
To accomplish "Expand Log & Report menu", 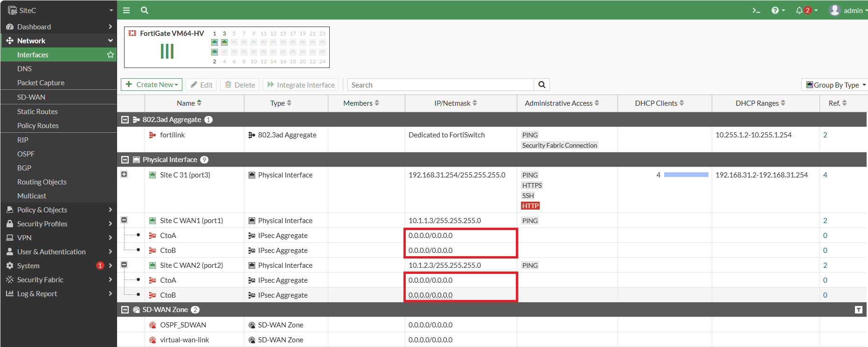I will (x=58, y=293).
